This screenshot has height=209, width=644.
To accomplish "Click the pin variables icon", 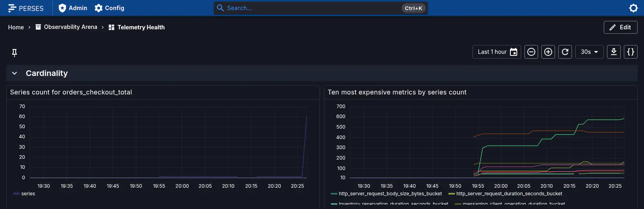I will (x=14, y=53).
